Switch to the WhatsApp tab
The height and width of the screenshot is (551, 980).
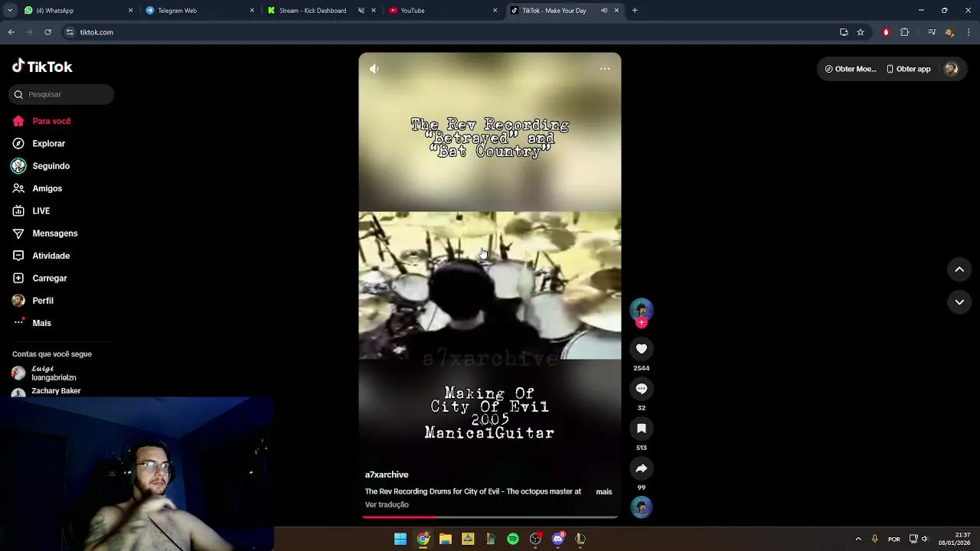77,11
